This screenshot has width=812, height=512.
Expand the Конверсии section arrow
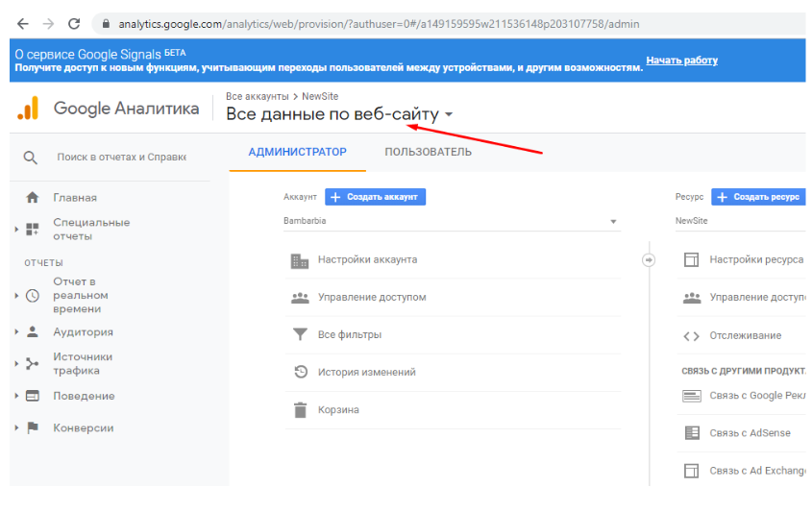[16, 427]
